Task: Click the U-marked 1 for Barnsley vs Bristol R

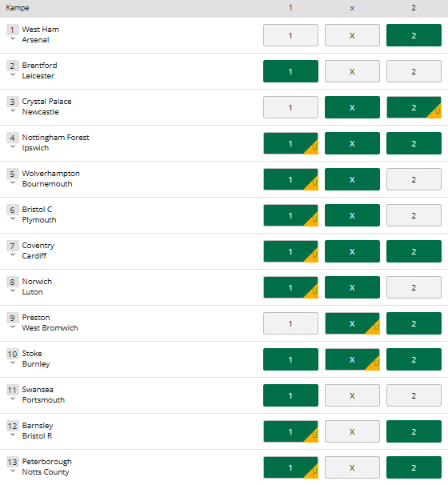Action: (290, 431)
